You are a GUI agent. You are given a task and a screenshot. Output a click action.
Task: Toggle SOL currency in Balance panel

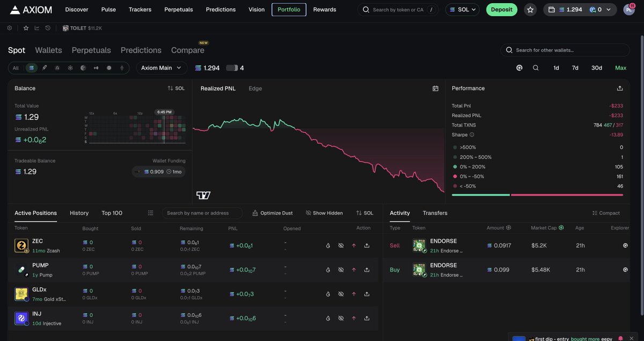[176, 88]
